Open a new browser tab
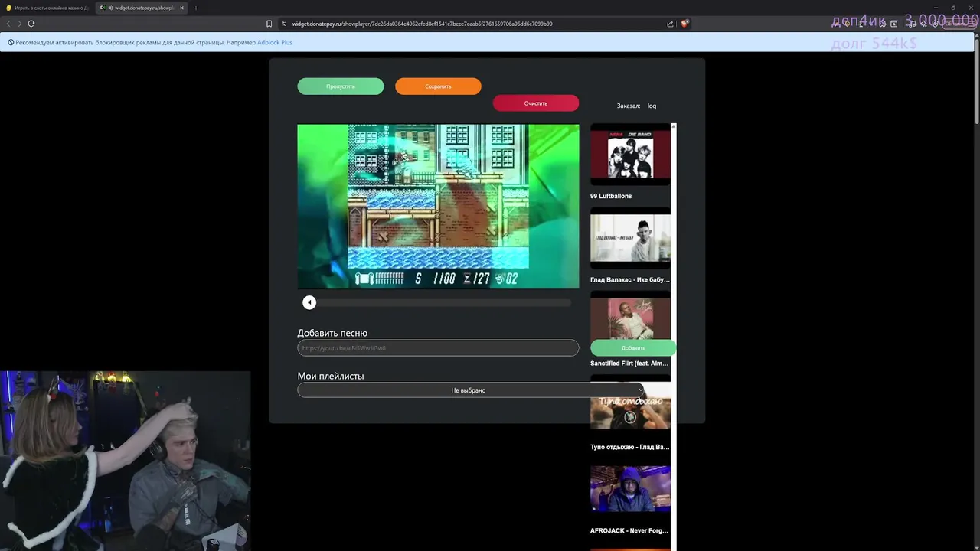Image resolution: width=980 pixels, height=551 pixels. pyautogui.click(x=195, y=8)
